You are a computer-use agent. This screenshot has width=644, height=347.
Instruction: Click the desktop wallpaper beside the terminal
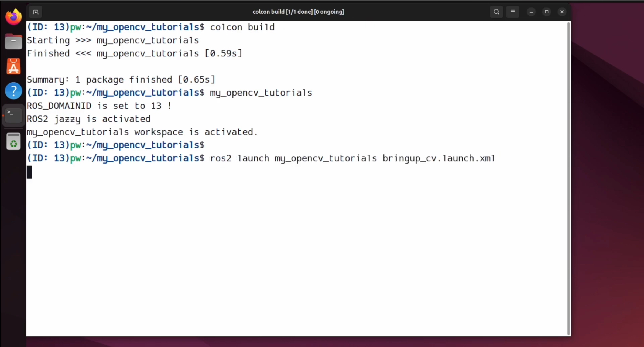point(607,189)
